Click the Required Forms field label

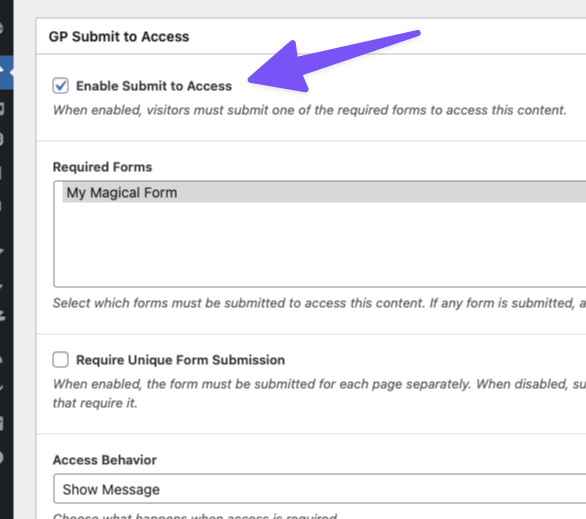tap(102, 167)
